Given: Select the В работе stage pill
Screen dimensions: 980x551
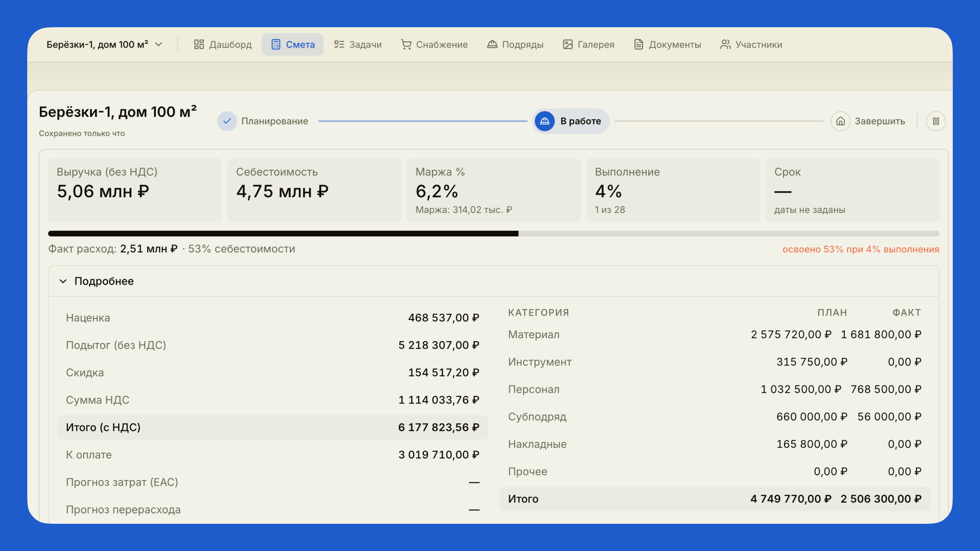Looking at the screenshot, I should [x=571, y=121].
